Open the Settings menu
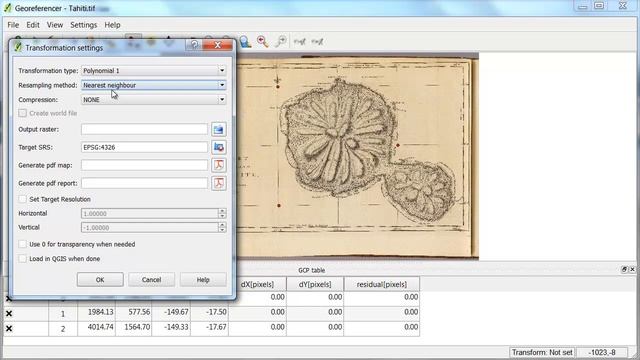 tap(84, 25)
